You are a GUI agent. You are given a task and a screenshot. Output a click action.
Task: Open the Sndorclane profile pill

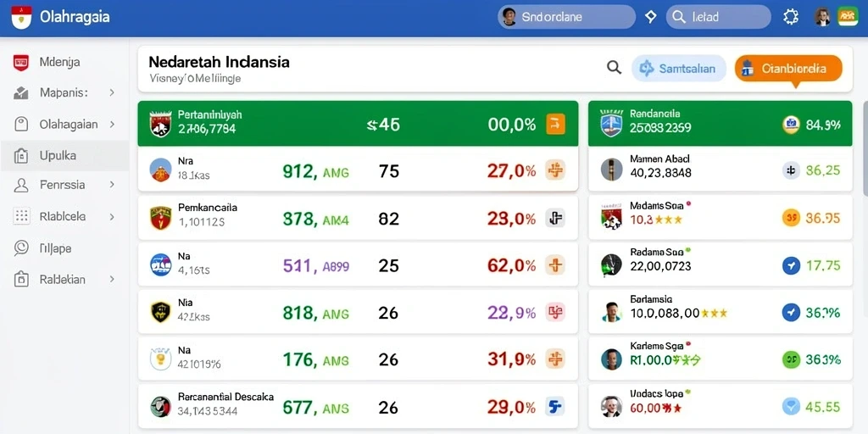pos(567,17)
